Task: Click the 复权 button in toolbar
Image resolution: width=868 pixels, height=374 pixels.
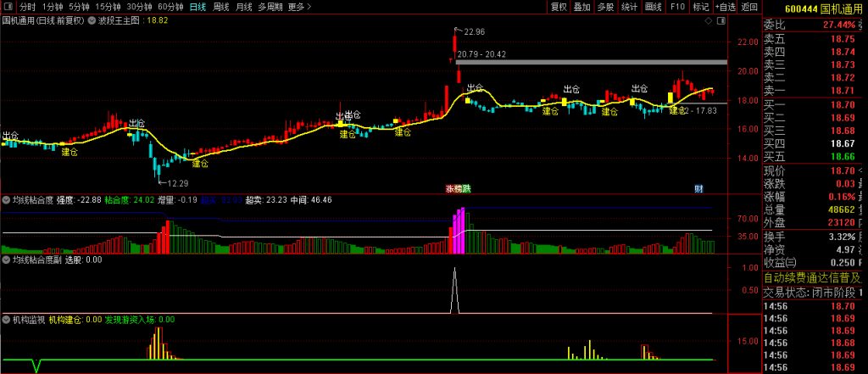Action: tap(559, 7)
